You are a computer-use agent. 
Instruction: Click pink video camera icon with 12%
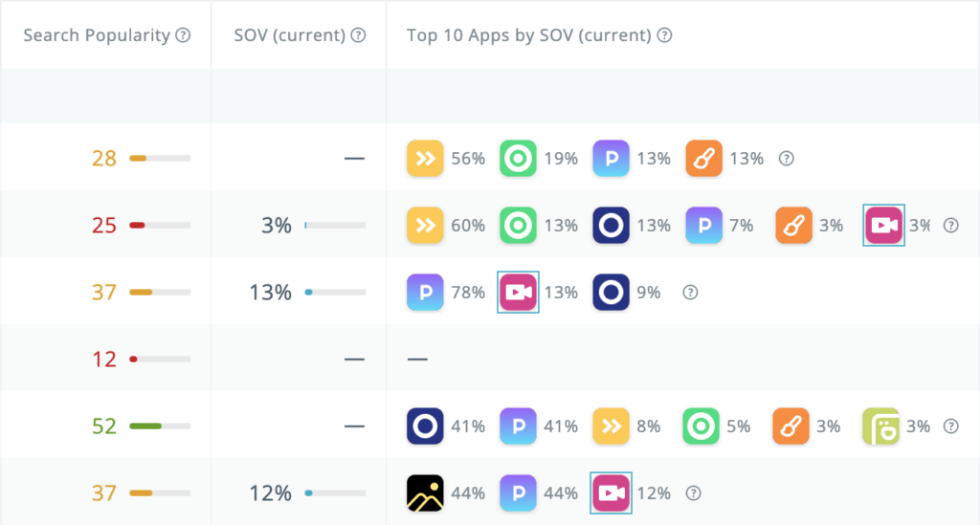pyautogui.click(x=611, y=493)
